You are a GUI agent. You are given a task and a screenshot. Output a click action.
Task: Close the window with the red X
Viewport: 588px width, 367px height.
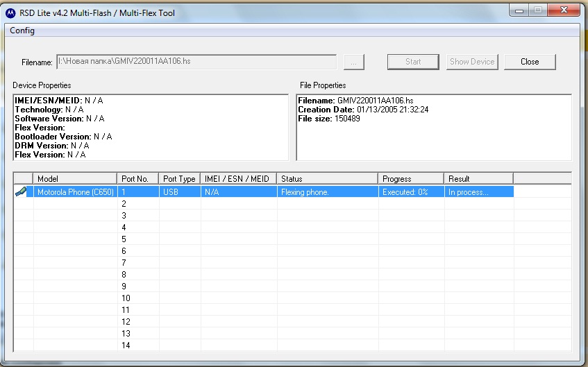[564, 10]
